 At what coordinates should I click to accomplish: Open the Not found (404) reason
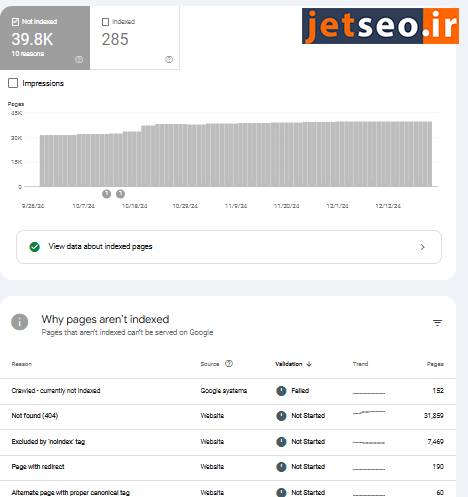(35, 416)
